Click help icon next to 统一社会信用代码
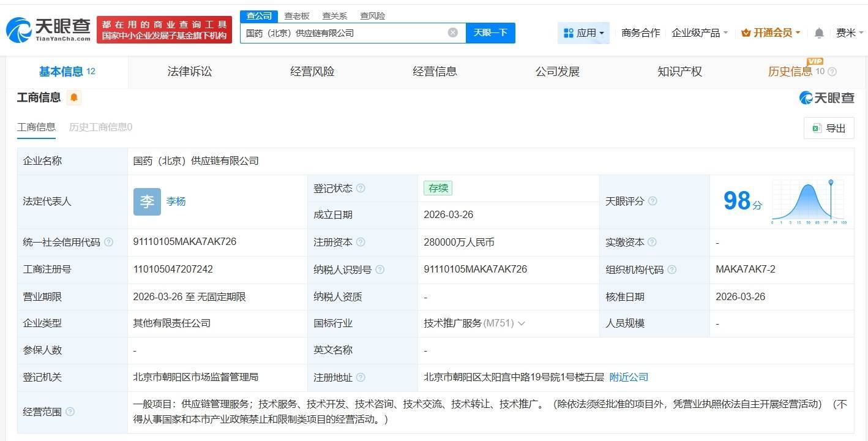This screenshot has width=868, height=441. [x=108, y=243]
